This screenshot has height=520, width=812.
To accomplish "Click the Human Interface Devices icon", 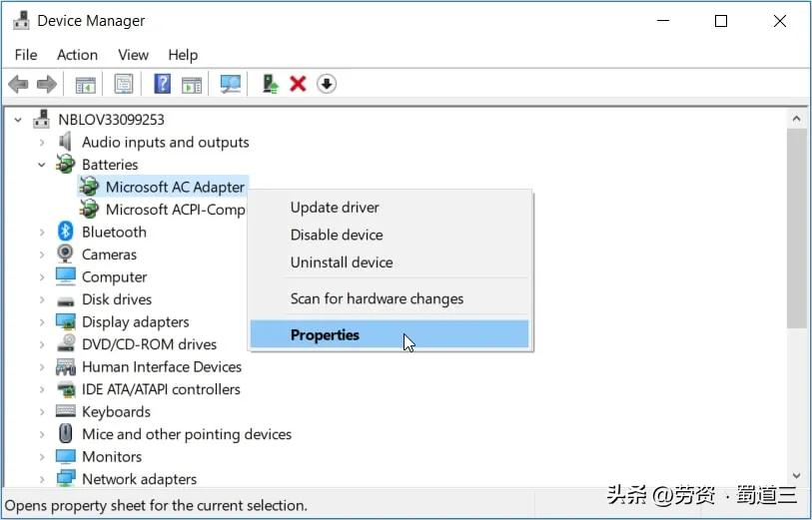I will coord(65,366).
